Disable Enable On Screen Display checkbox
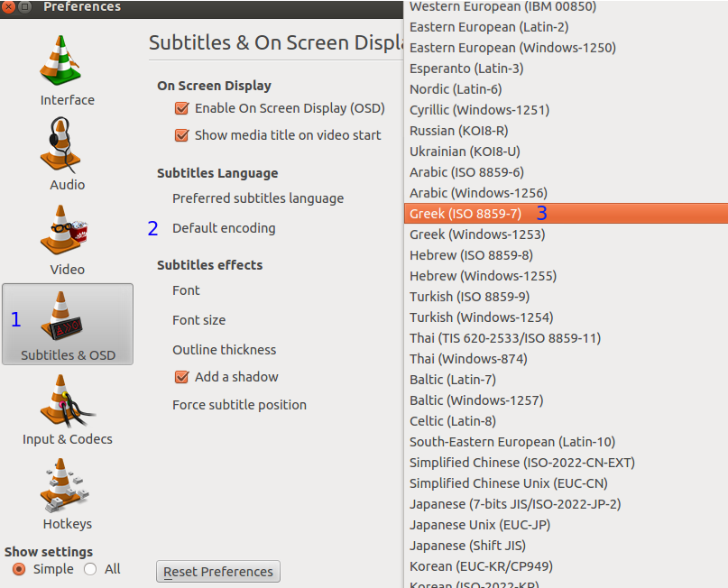The width and height of the screenshot is (728, 588). point(181,108)
